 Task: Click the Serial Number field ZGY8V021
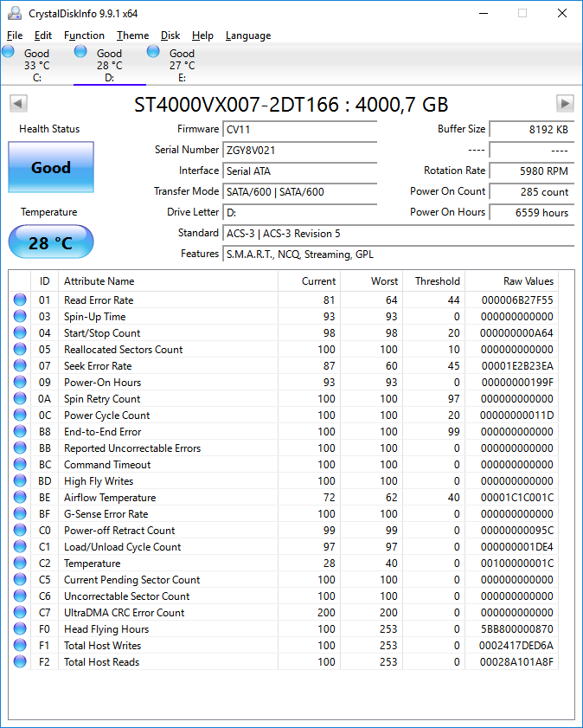tap(299, 151)
